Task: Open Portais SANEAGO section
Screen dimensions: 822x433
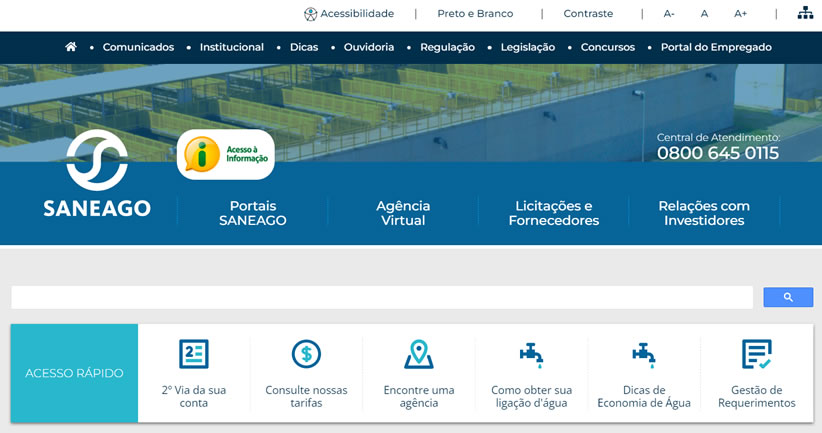Action: coord(253,213)
